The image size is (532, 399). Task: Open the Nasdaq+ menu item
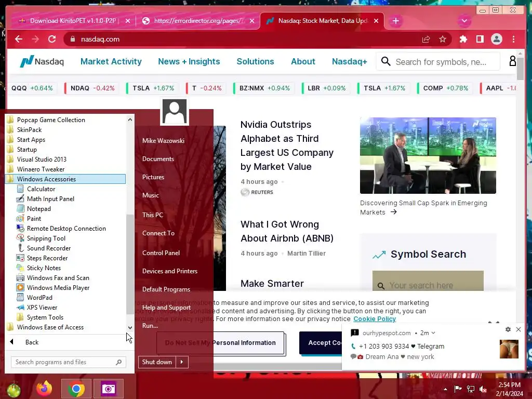(x=350, y=61)
